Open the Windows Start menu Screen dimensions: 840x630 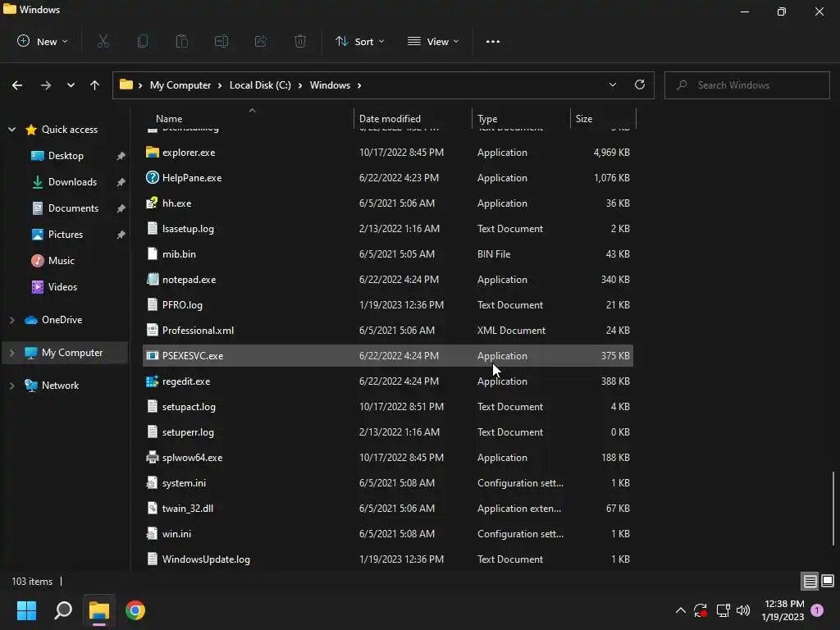point(26,610)
